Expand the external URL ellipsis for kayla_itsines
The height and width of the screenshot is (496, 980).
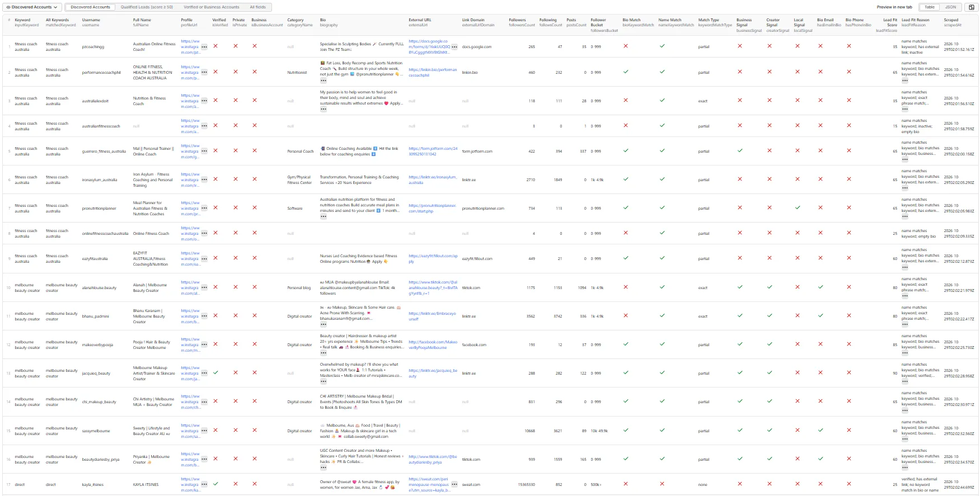click(454, 485)
